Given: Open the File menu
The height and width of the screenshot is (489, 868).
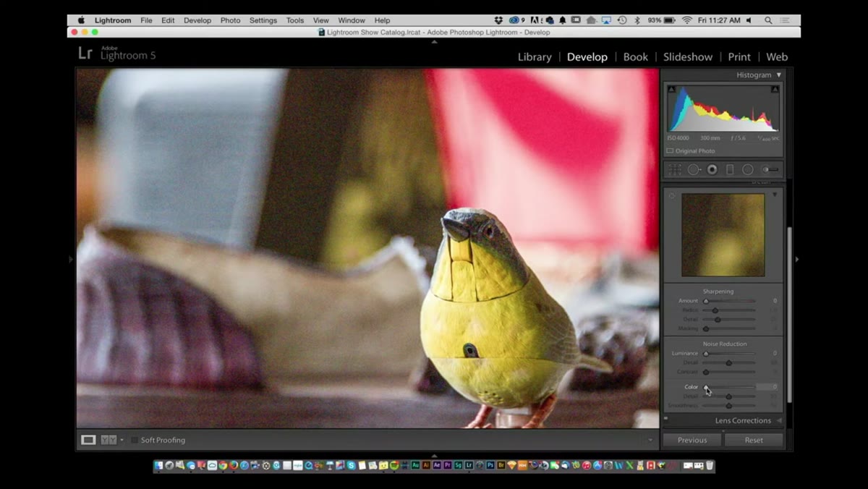Looking at the screenshot, I should (x=146, y=20).
